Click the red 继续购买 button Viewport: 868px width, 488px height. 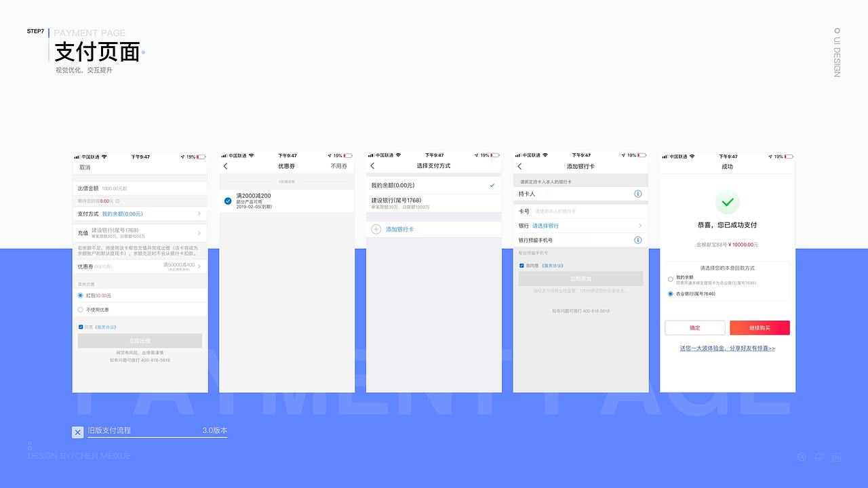point(759,327)
